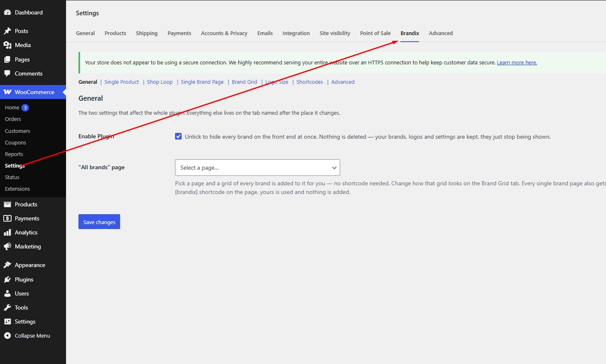
Task: Click the Appearance brush icon
Action: pos(7,265)
